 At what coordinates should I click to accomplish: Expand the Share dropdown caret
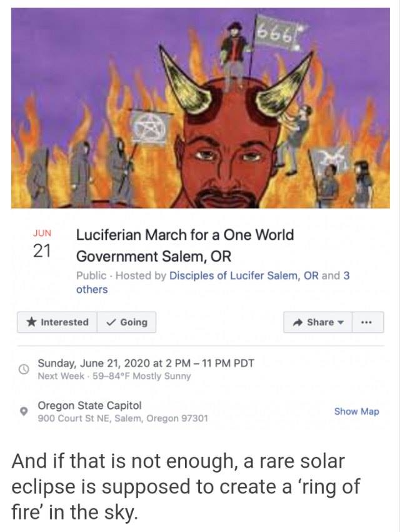pyautogui.click(x=341, y=323)
